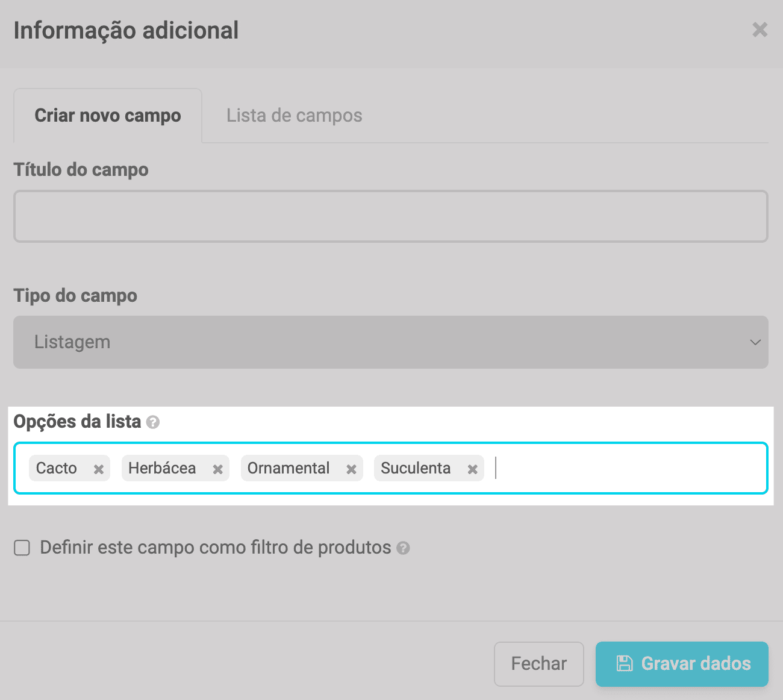The image size is (783, 700).
Task: Show help for the product filter option
Action: pos(404,548)
